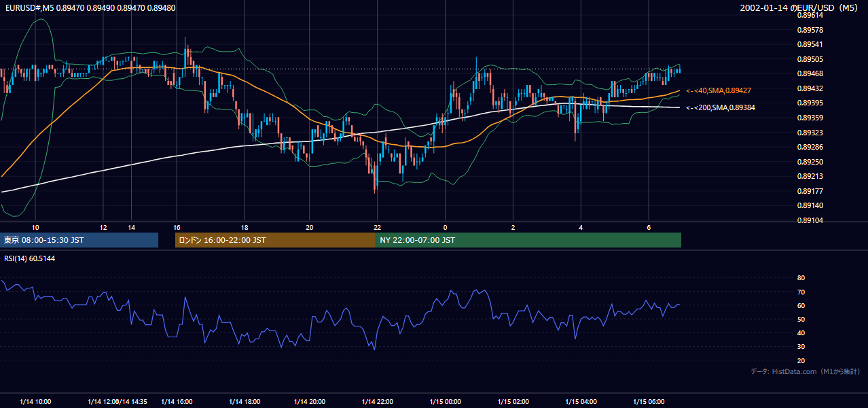Image resolution: width=868 pixels, height=408 pixels.
Task: Click hour marker 22 under the price chart
Action: (377, 227)
